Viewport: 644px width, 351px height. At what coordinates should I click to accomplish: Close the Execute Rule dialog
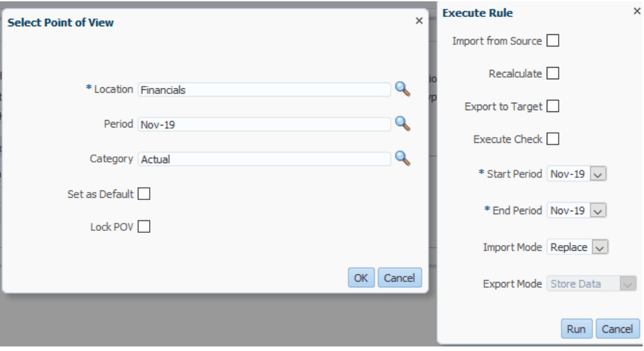click(637, 11)
